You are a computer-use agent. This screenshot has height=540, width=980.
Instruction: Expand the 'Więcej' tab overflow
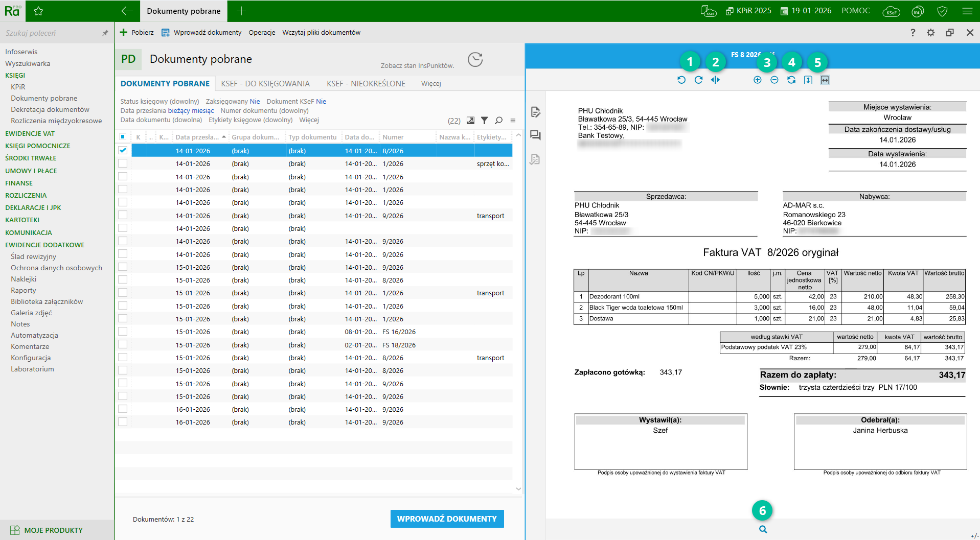pos(431,84)
